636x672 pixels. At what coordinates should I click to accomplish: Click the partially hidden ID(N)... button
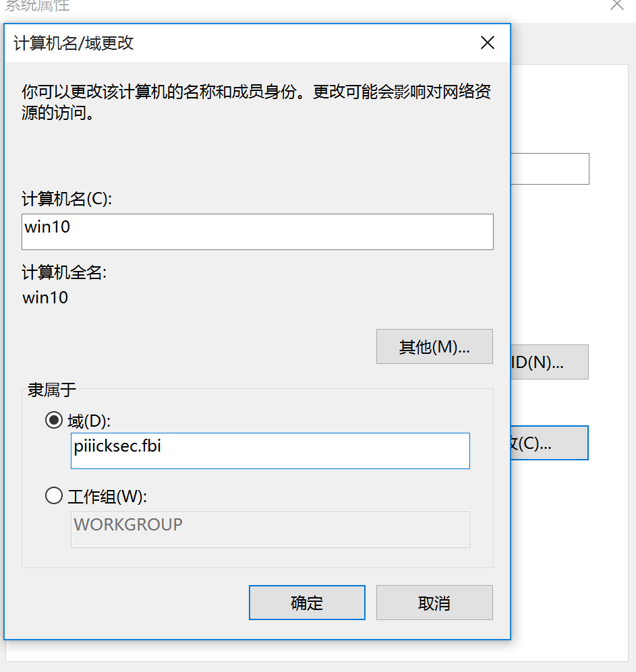(x=550, y=363)
